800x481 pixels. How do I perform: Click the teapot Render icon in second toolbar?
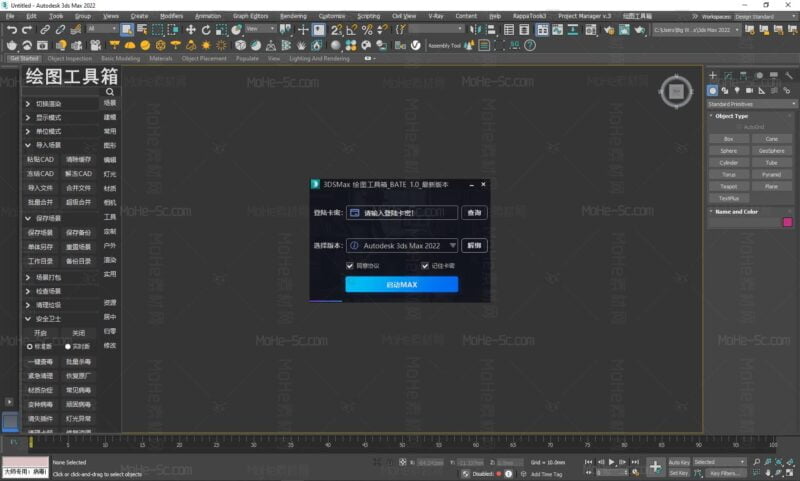[x=12, y=45]
